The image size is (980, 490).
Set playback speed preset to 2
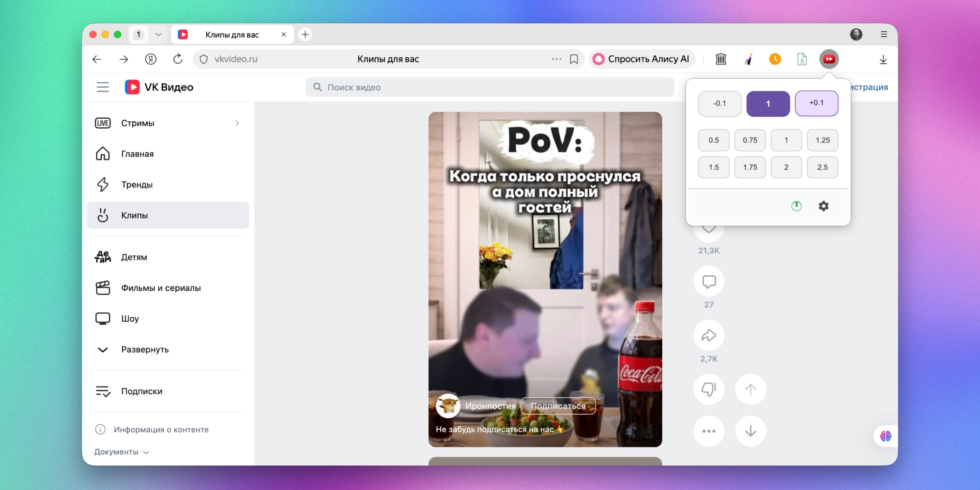click(786, 167)
